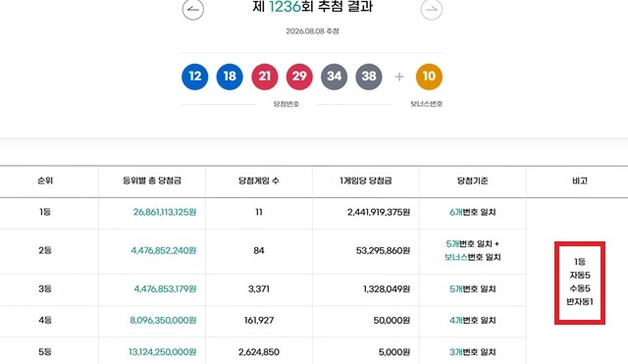The width and height of the screenshot is (628, 364).
Task: Click criterion '6개번호 일치'
Action: point(473,212)
